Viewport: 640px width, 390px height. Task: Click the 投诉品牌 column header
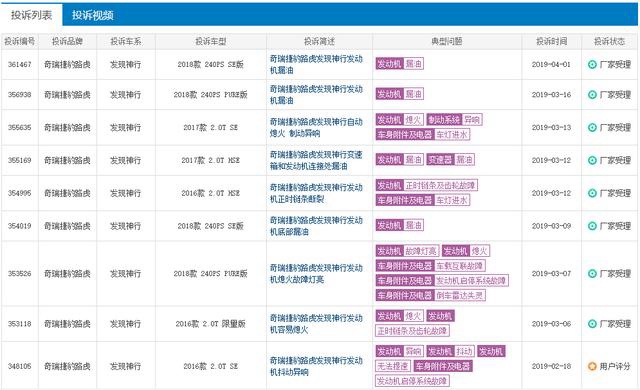(x=67, y=41)
